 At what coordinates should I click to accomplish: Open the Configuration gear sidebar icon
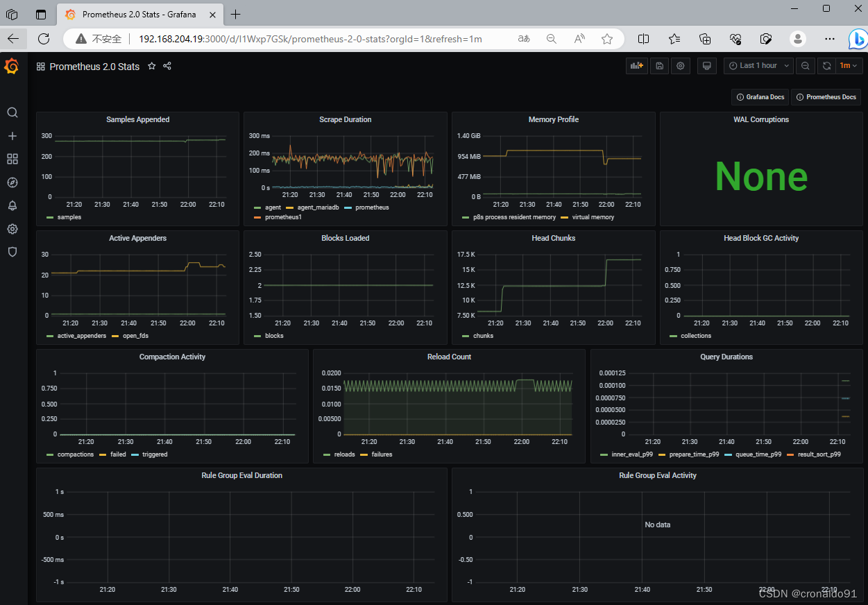point(12,229)
